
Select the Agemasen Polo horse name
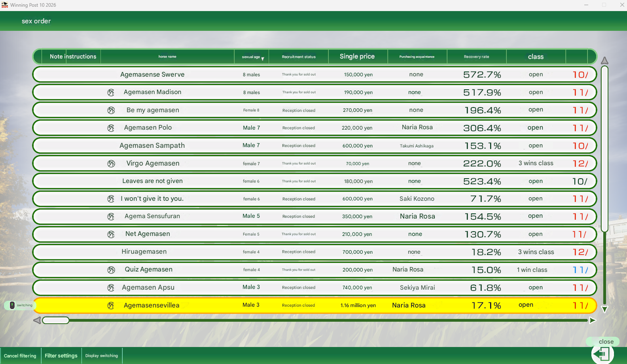(x=148, y=128)
